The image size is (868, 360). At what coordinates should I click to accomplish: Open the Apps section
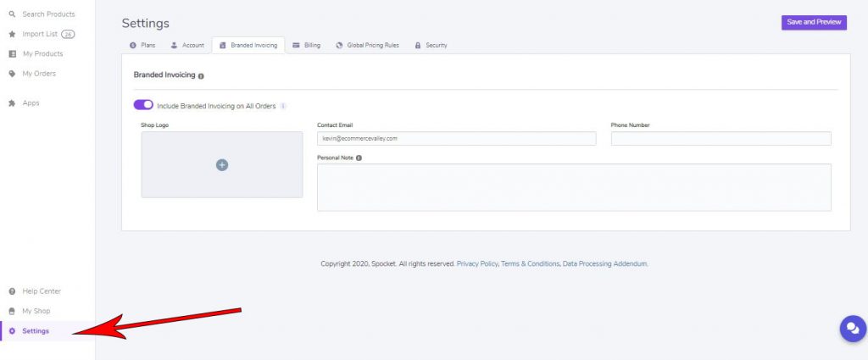click(31, 102)
